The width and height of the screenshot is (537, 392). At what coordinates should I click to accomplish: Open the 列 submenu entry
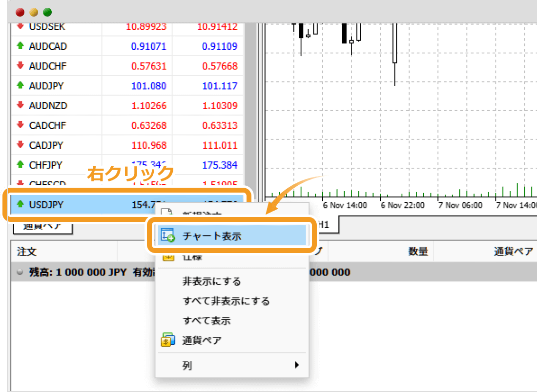[232, 365]
